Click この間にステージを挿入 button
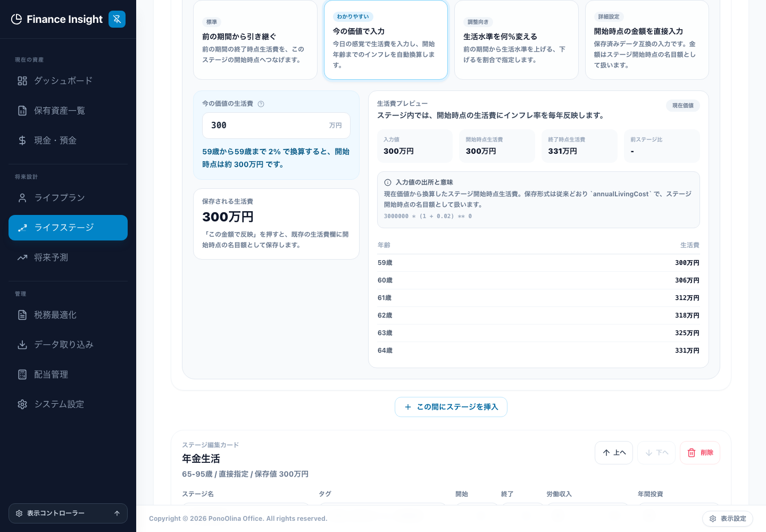The width and height of the screenshot is (766, 532). (451, 407)
